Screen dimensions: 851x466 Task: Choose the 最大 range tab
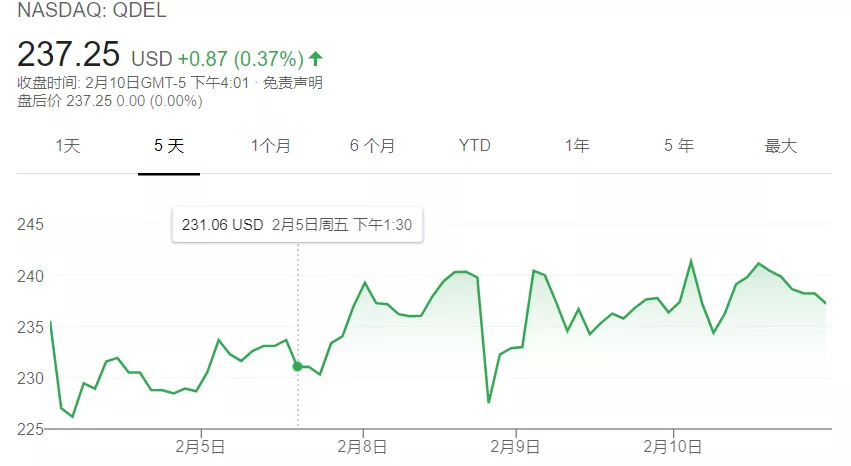point(780,146)
